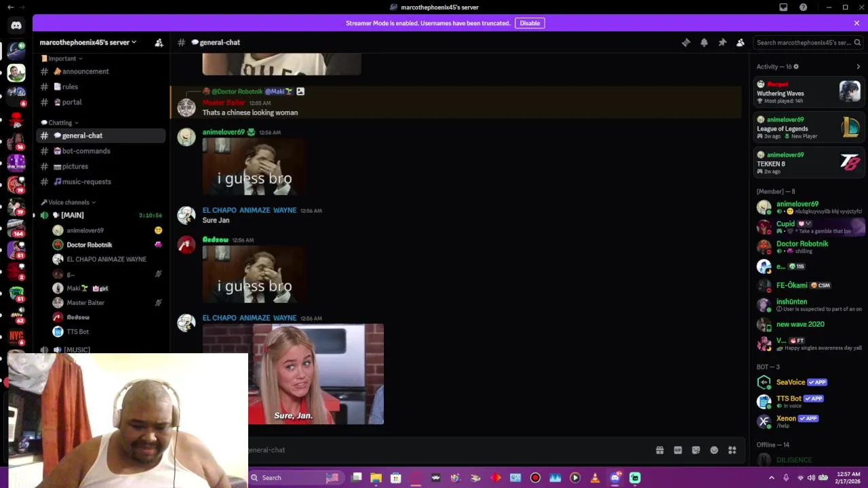The image size is (868, 488).
Task: Show pinned messages pin icon
Action: click(x=722, y=43)
